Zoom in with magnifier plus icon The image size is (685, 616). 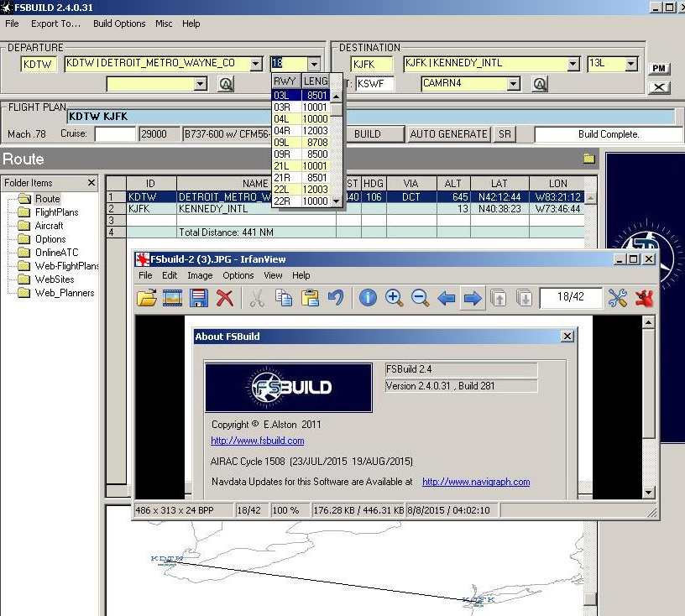pyautogui.click(x=394, y=298)
